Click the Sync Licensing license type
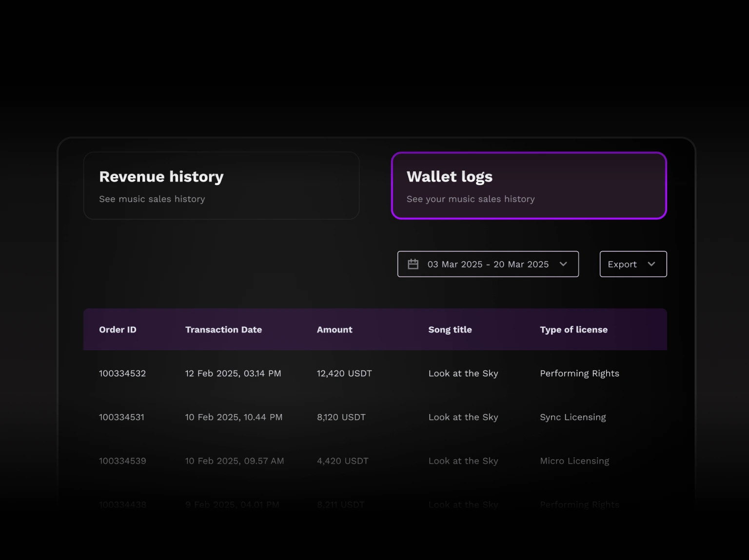 pos(573,417)
